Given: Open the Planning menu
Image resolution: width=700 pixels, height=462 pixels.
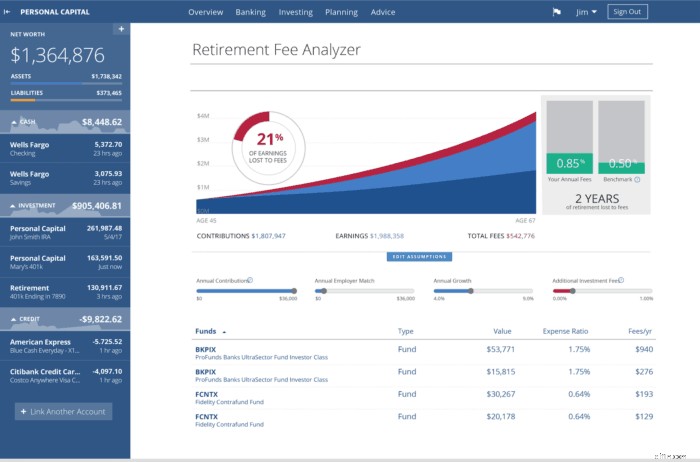Looking at the screenshot, I should pyautogui.click(x=341, y=12).
